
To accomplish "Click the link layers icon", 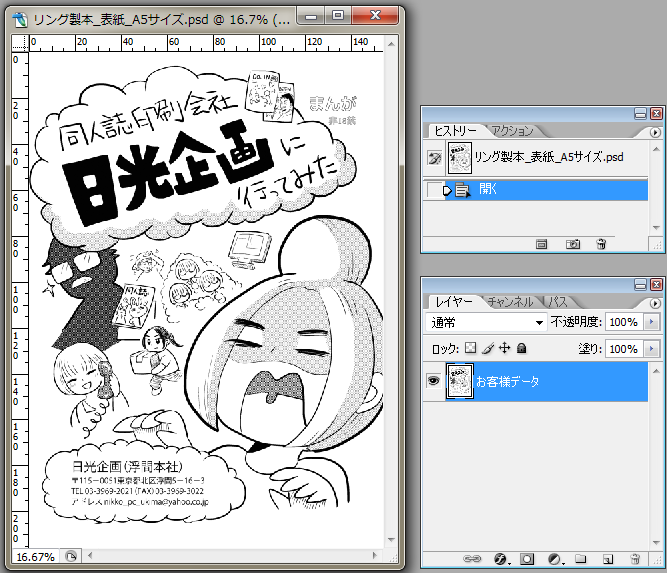I will pos(472,559).
